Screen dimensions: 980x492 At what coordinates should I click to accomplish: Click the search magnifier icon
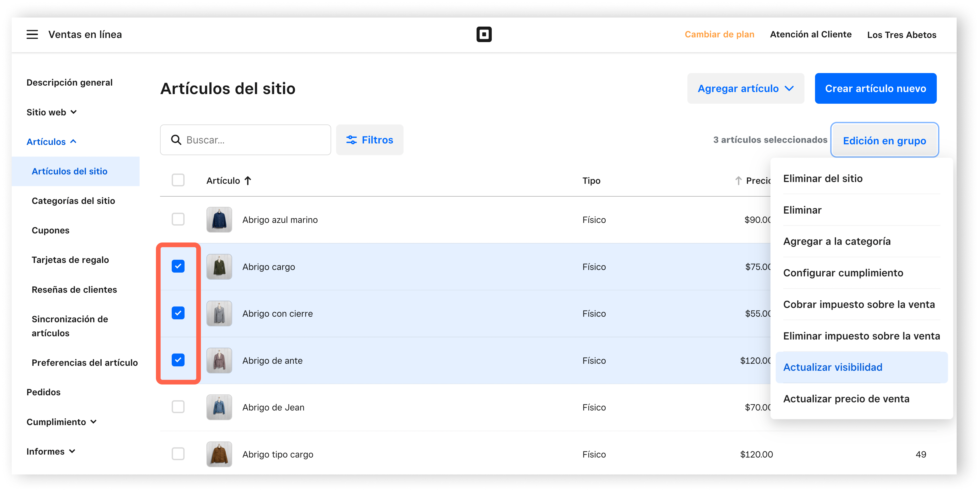click(176, 140)
